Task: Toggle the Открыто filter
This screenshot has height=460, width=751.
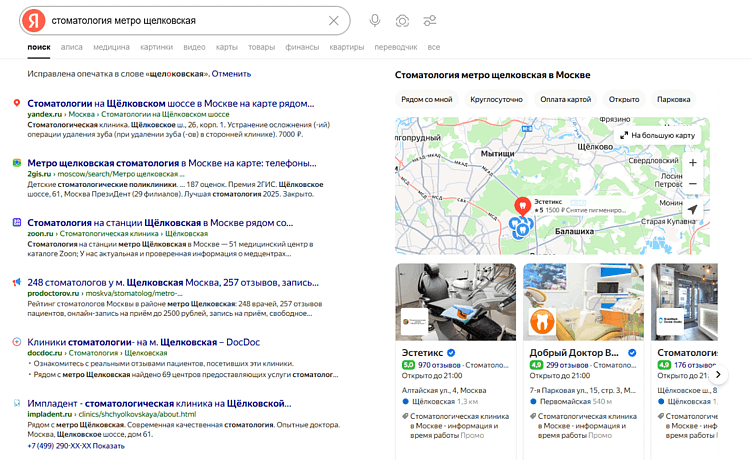Action: click(x=624, y=99)
